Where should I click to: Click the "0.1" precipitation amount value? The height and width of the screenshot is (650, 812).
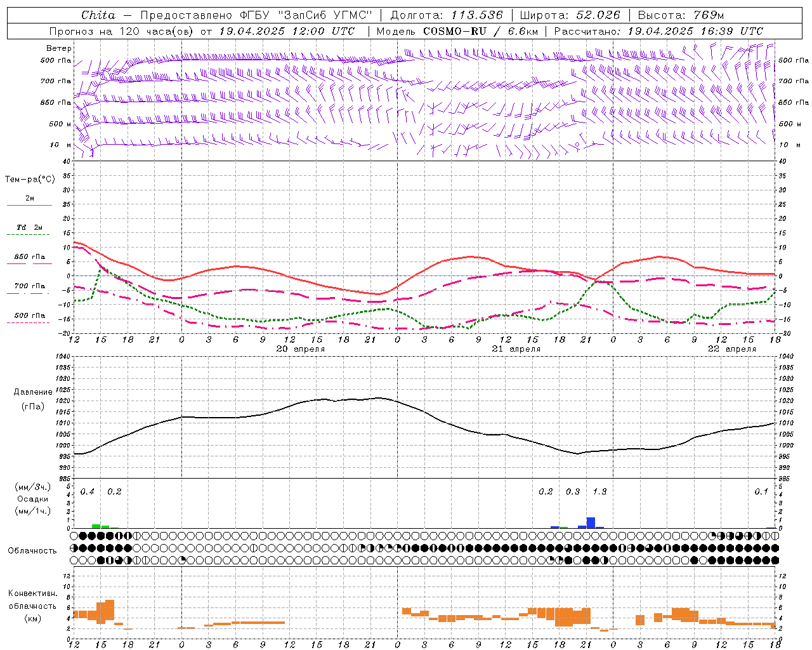(761, 492)
